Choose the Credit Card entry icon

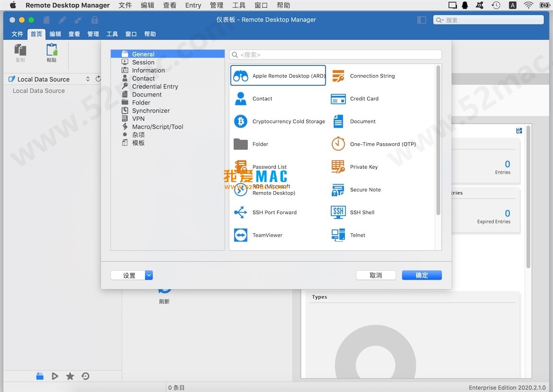338,99
